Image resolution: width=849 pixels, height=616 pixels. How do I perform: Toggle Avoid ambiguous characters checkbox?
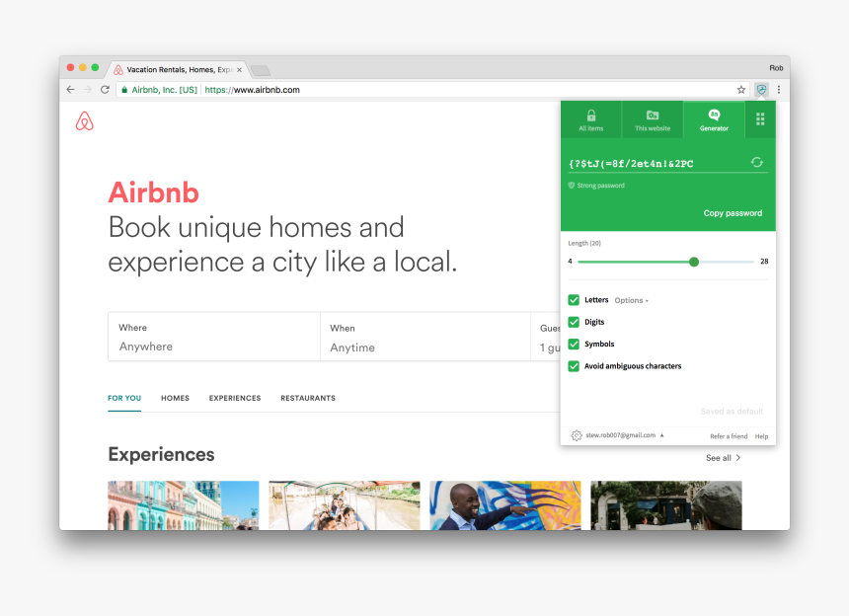[574, 366]
